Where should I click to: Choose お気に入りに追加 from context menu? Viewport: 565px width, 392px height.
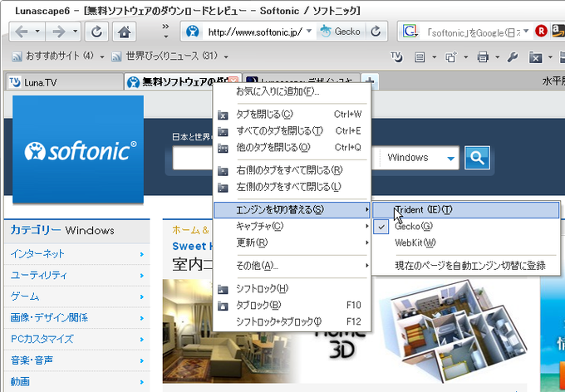292,91
